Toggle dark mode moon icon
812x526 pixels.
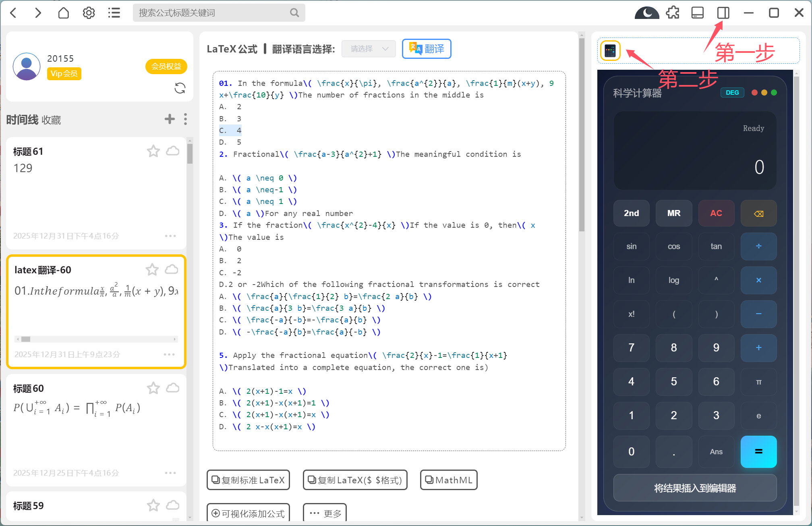tap(646, 13)
